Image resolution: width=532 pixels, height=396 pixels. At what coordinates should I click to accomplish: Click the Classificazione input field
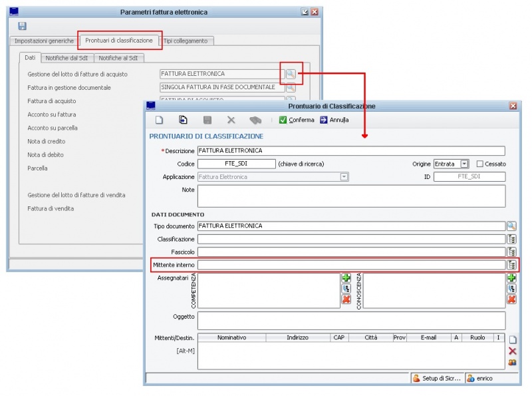coord(351,239)
